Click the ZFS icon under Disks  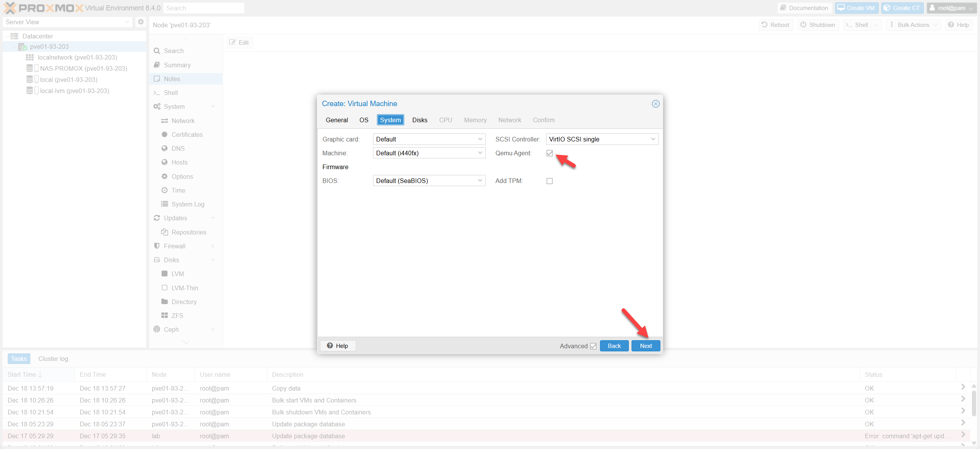(x=165, y=315)
